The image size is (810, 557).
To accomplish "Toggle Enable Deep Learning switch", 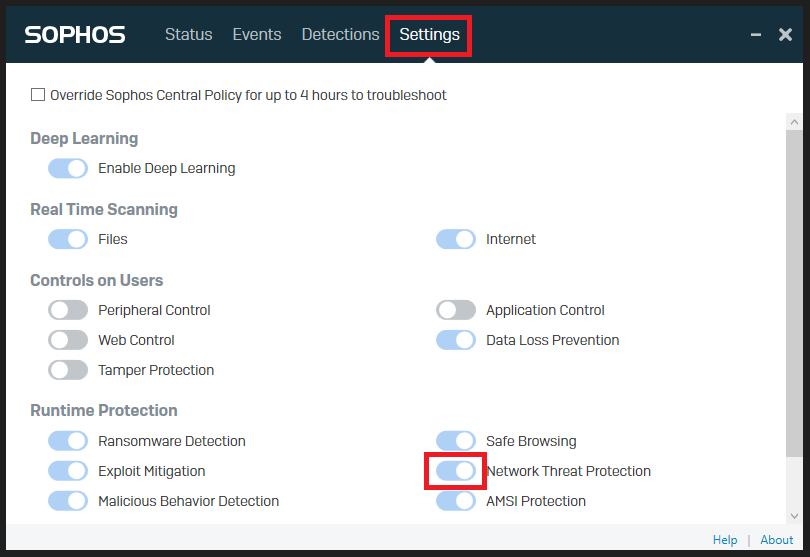I will coord(68,168).
